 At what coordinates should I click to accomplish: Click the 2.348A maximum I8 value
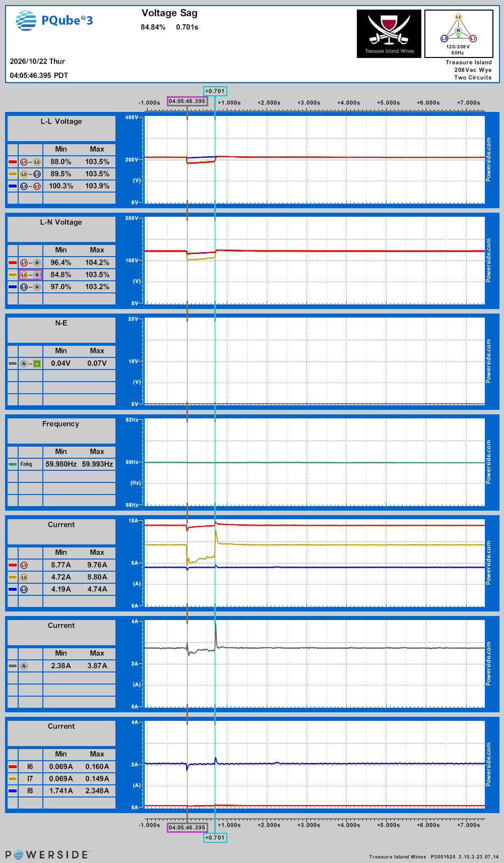(97, 791)
